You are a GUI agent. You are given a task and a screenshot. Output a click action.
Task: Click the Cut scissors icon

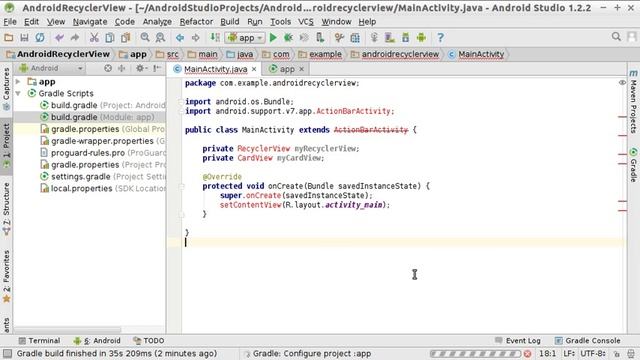pos(94,38)
